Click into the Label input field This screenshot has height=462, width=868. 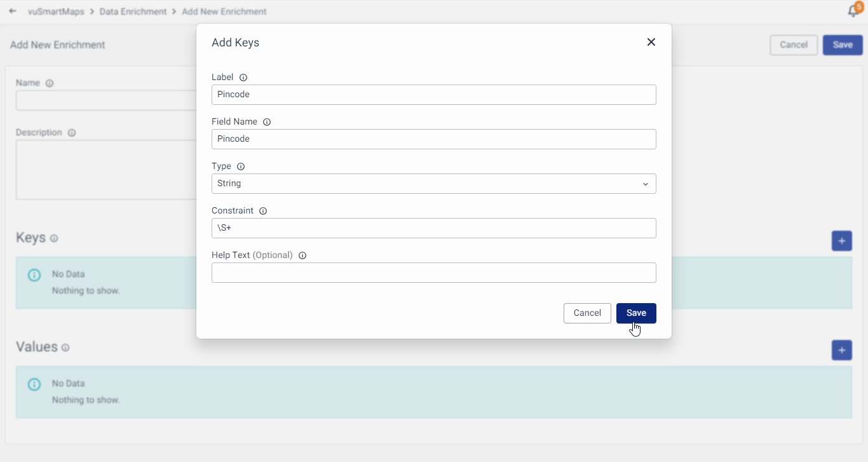tap(433, 95)
